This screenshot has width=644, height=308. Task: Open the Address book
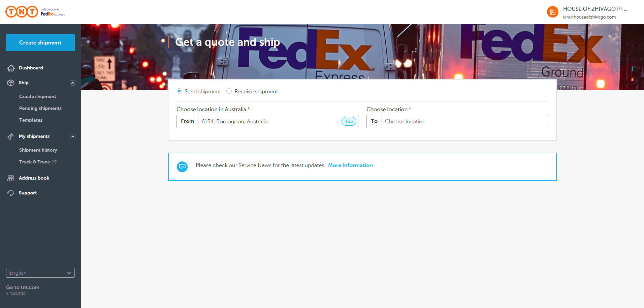coord(34,178)
